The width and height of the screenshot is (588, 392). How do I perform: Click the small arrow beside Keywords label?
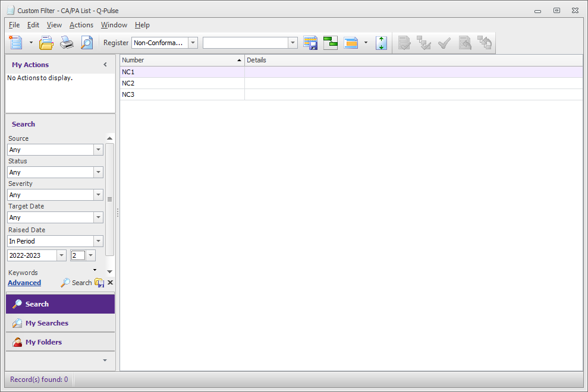(x=95, y=270)
